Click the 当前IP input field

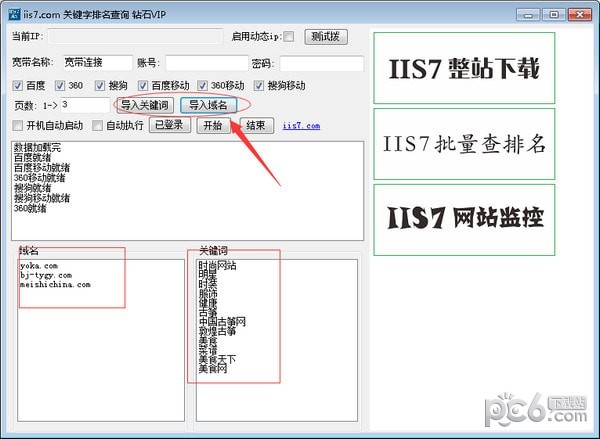click(x=135, y=37)
